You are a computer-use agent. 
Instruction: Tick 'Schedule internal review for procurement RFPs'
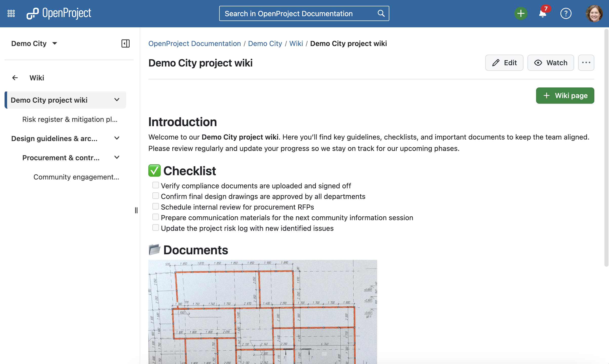pos(155,207)
